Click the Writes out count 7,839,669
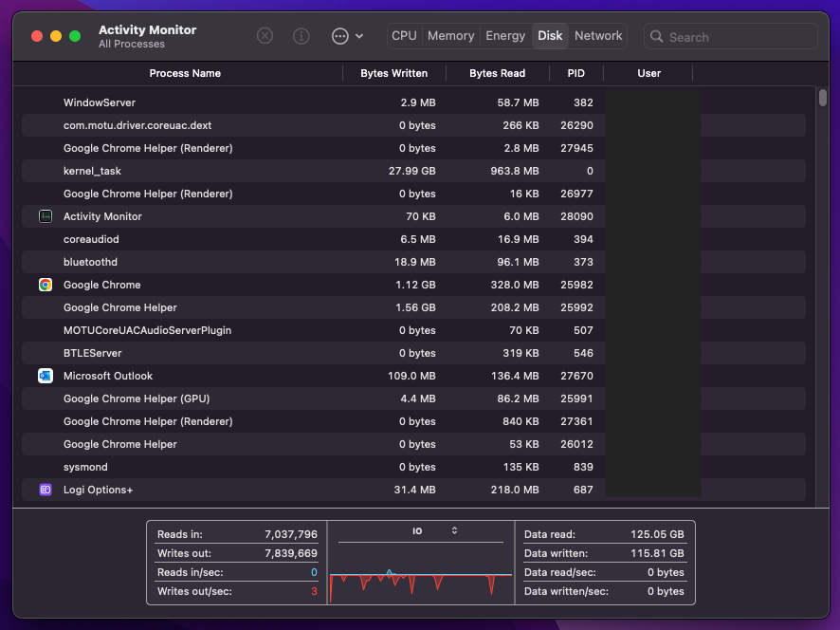 [x=291, y=553]
